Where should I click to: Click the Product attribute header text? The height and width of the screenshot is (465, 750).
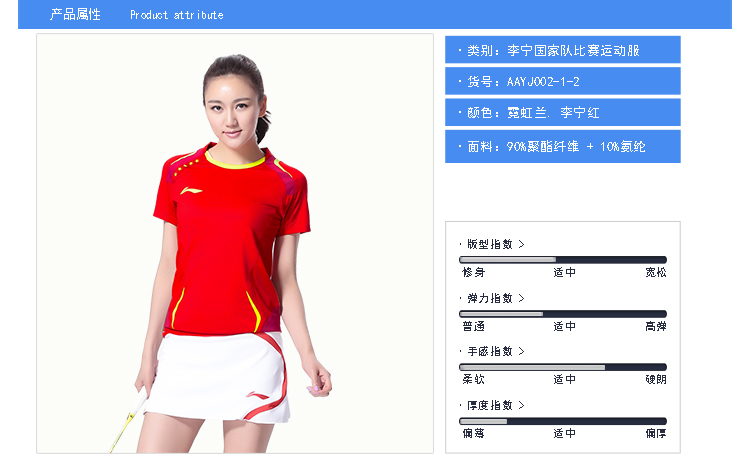tap(176, 15)
